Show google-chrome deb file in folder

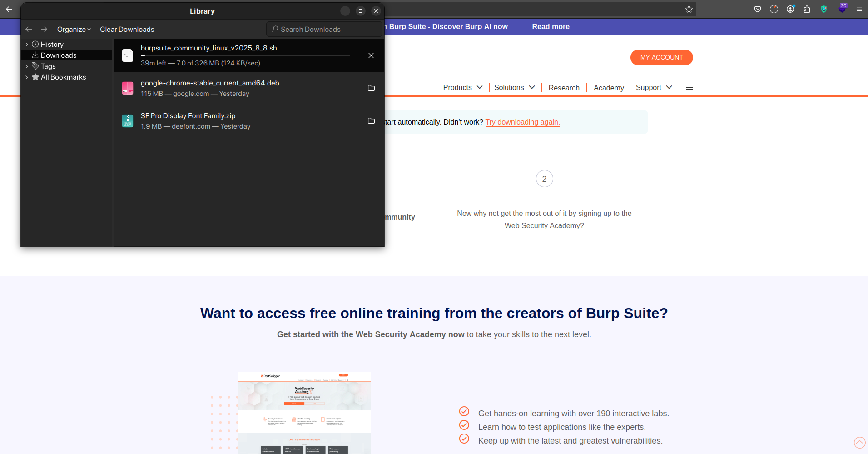click(x=371, y=88)
